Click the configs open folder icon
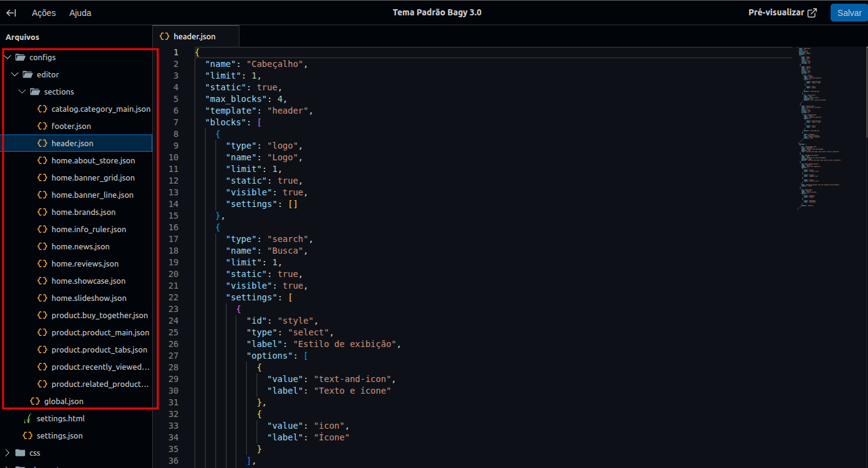The height and width of the screenshot is (468, 868). [20, 57]
